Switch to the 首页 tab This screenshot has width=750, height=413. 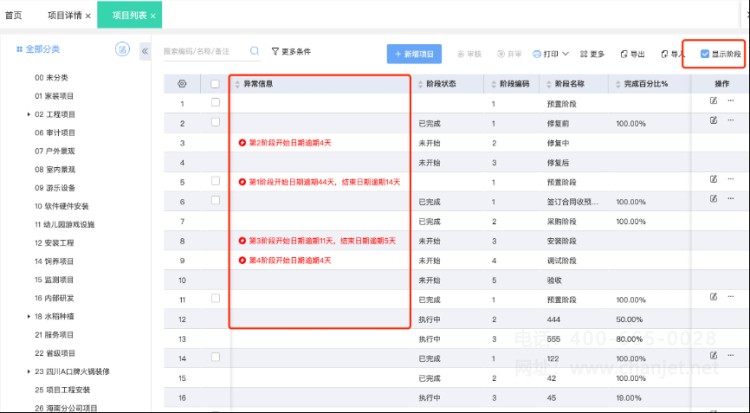click(13, 15)
